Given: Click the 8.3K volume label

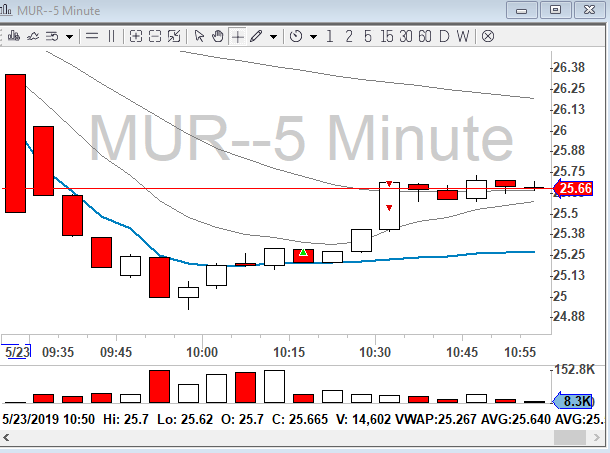Looking at the screenshot, I should (x=573, y=400).
